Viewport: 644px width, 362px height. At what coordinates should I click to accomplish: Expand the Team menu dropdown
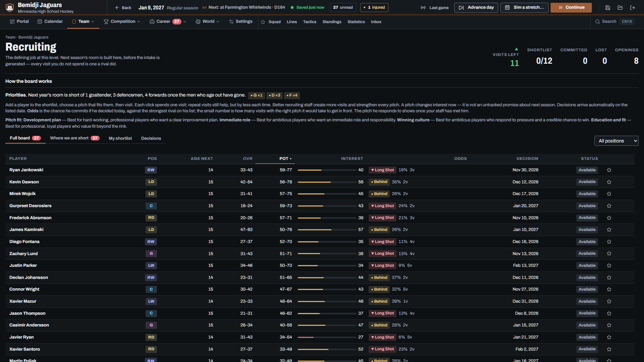[83, 21]
